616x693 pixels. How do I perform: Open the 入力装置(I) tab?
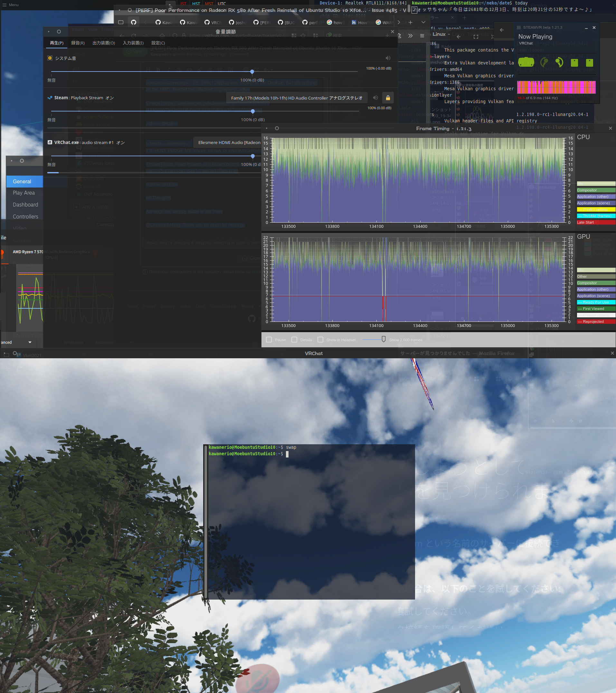pyautogui.click(x=133, y=43)
